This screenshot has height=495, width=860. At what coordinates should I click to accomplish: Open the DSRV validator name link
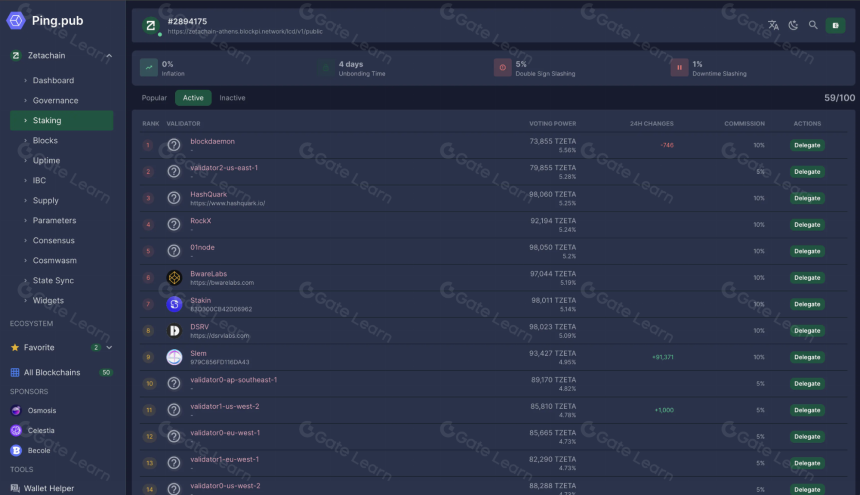[x=200, y=327]
